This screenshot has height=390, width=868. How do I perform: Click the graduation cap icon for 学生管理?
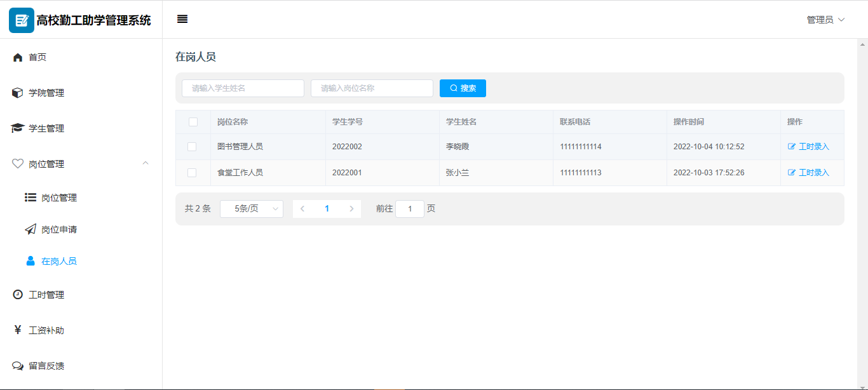pos(18,128)
